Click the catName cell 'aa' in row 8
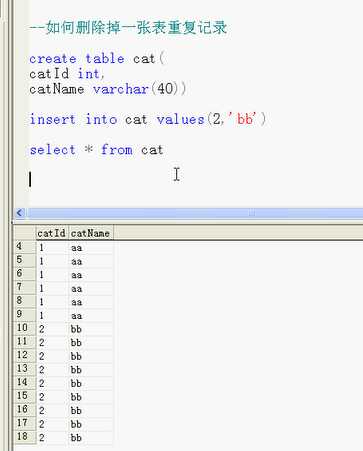Image resolution: width=363 pixels, height=451 pixels. coord(90,302)
